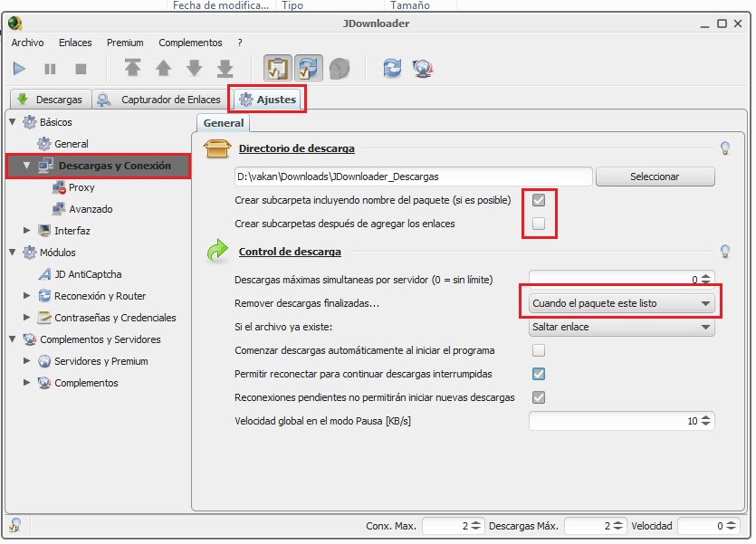The width and height of the screenshot is (756, 544).
Task: Toggle Reconexiones pendientes no permitirán checkbox
Action: 539,397
